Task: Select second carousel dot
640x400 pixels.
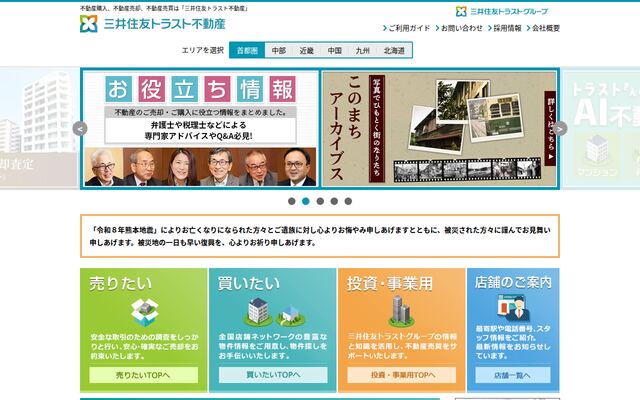Action: click(x=306, y=201)
